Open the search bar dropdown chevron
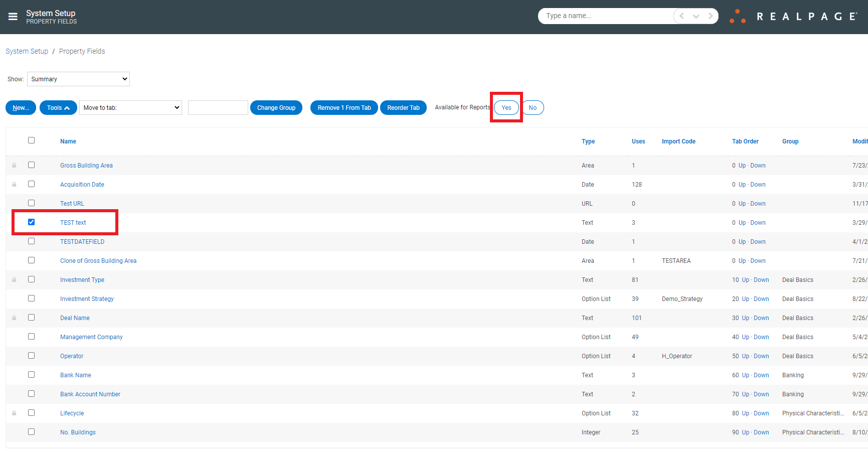This screenshot has width=868, height=453. pyautogui.click(x=696, y=16)
